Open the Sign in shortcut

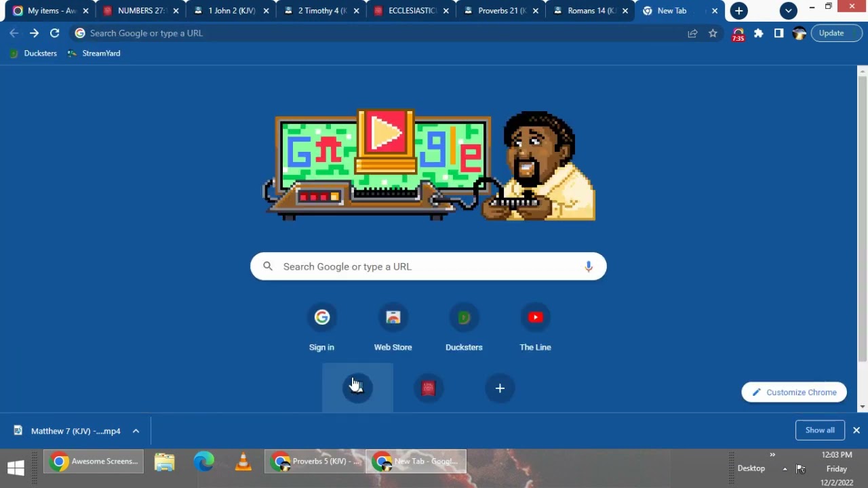coord(321,329)
